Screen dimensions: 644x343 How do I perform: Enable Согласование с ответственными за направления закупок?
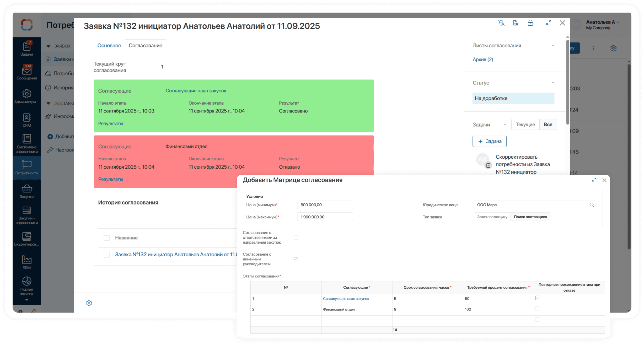pyautogui.click(x=296, y=237)
